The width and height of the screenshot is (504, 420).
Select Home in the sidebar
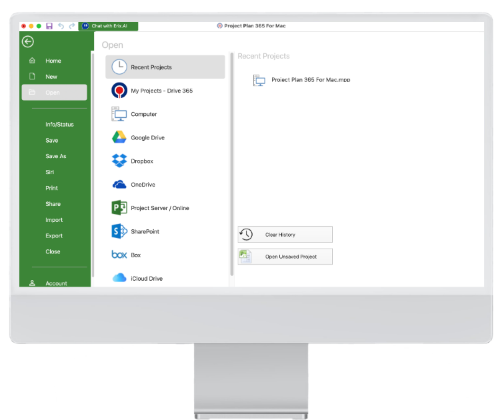click(x=53, y=61)
